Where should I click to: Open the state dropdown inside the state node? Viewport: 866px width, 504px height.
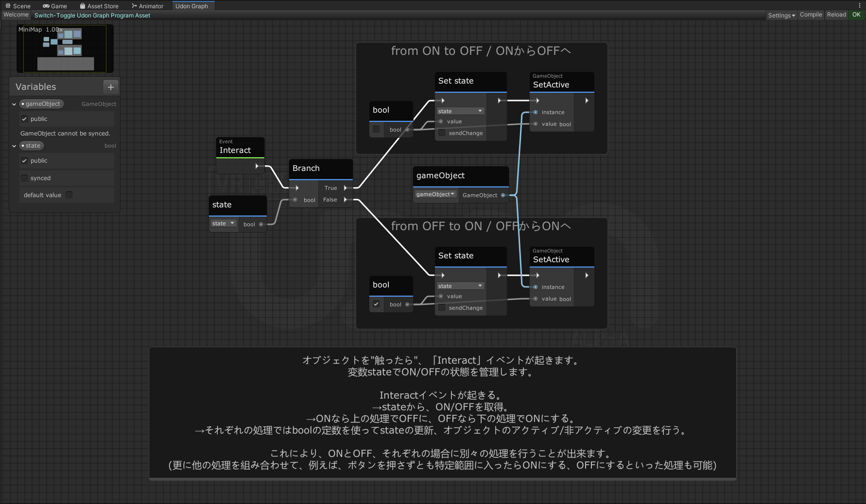click(x=223, y=224)
